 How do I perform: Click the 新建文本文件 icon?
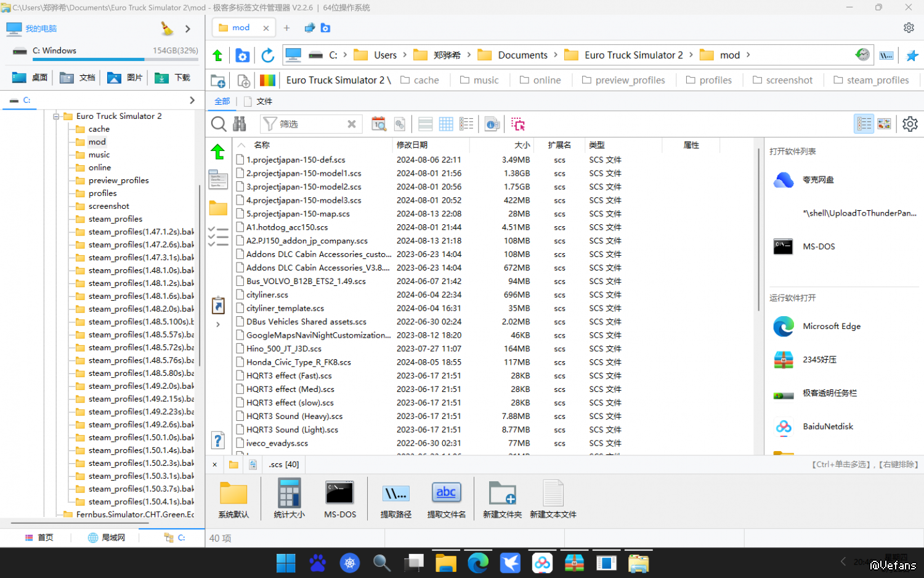click(553, 498)
